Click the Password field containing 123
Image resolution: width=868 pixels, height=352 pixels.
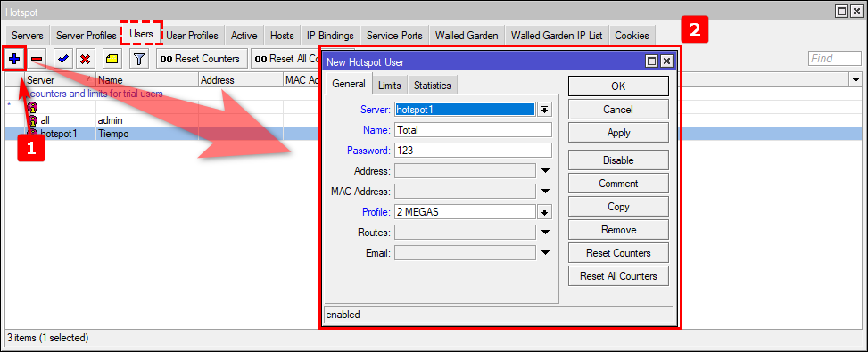(x=474, y=151)
